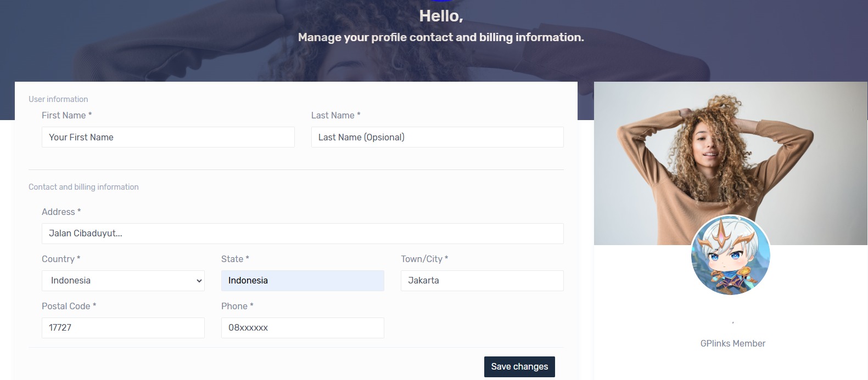Viewport: 868px width, 380px height.
Task: Click the Town/City field showing Jakarta
Action: 481,280
